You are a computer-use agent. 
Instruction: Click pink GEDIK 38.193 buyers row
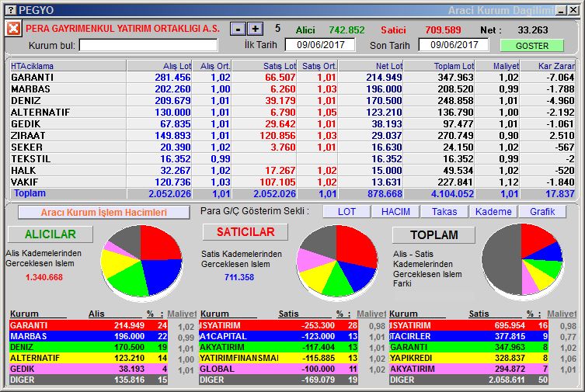89,369
